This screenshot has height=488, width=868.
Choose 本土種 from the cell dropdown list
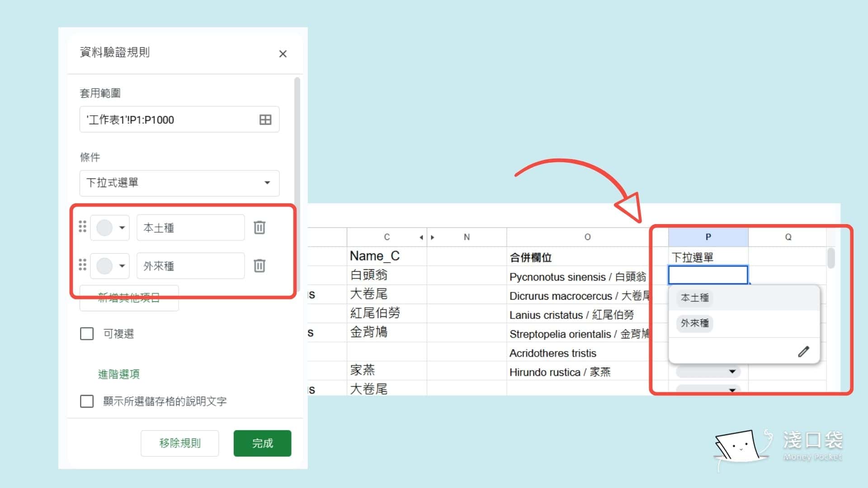click(x=695, y=298)
